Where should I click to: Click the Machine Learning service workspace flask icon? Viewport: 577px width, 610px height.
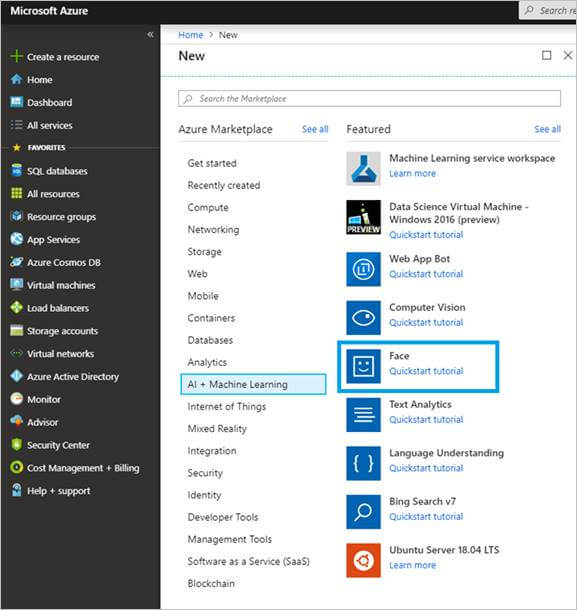click(x=363, y=168)
